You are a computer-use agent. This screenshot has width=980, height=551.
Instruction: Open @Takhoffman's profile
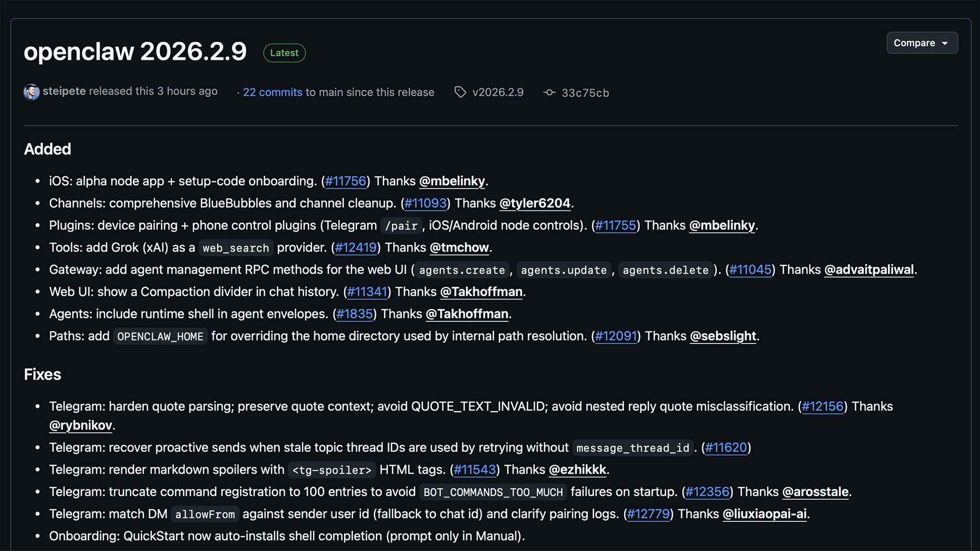click(x=480, y=292)
